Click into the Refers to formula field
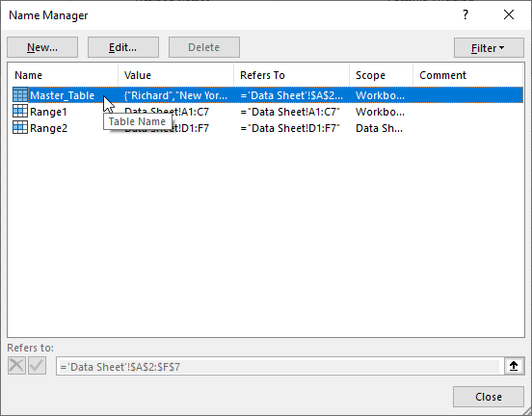The height and width of the screenshot is (416, 532). point(279,366)
